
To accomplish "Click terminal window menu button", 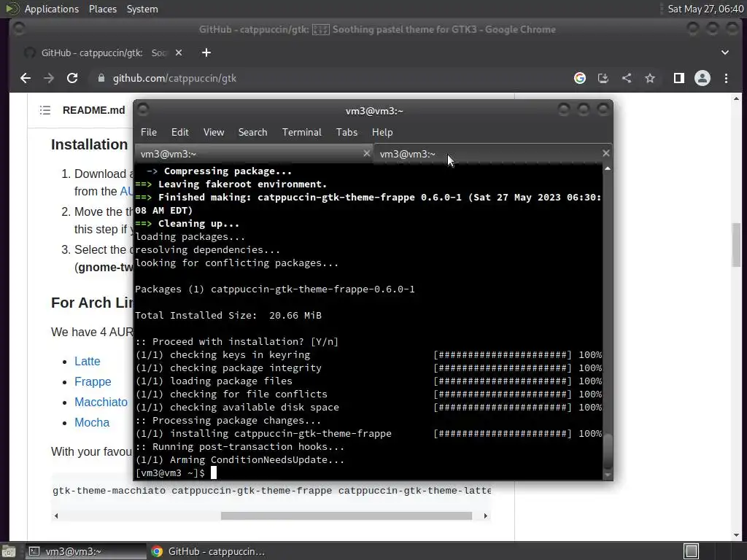I will click(x=143, y=110).
